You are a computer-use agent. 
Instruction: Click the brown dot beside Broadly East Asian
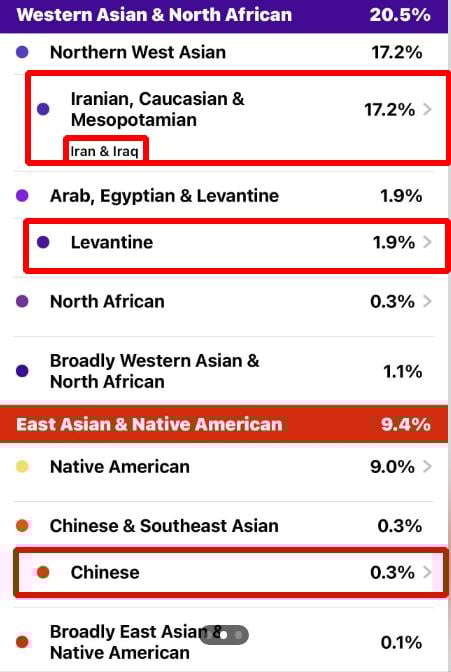tap(22, 642)
